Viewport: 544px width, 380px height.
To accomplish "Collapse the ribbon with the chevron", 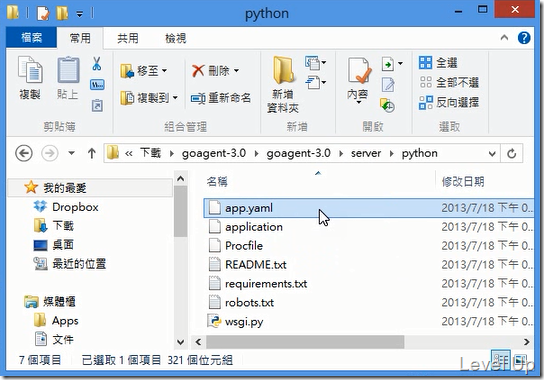I will pyautogui.click(x=504, y=37).
